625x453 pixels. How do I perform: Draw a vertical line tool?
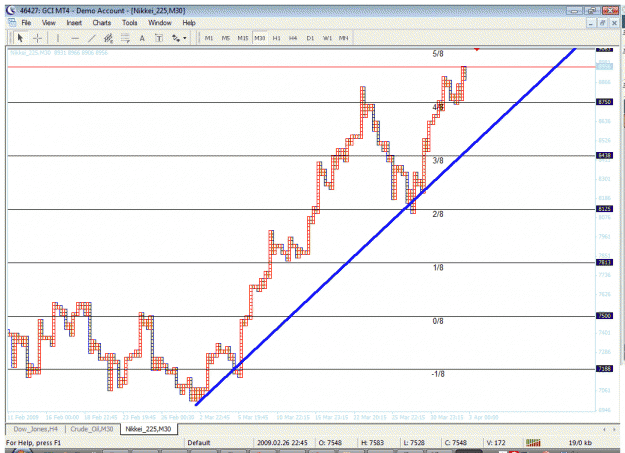[x=58, y=38]
